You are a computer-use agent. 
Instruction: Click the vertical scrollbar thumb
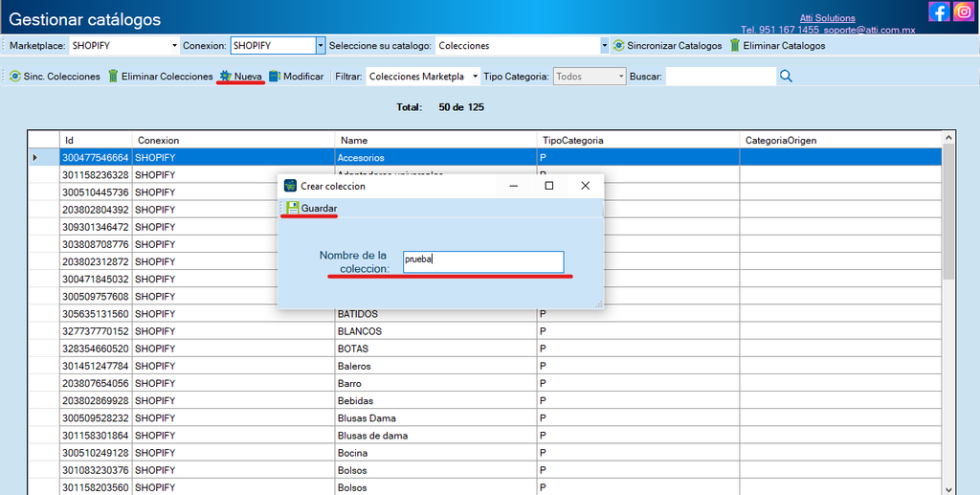tap(948, 212)
